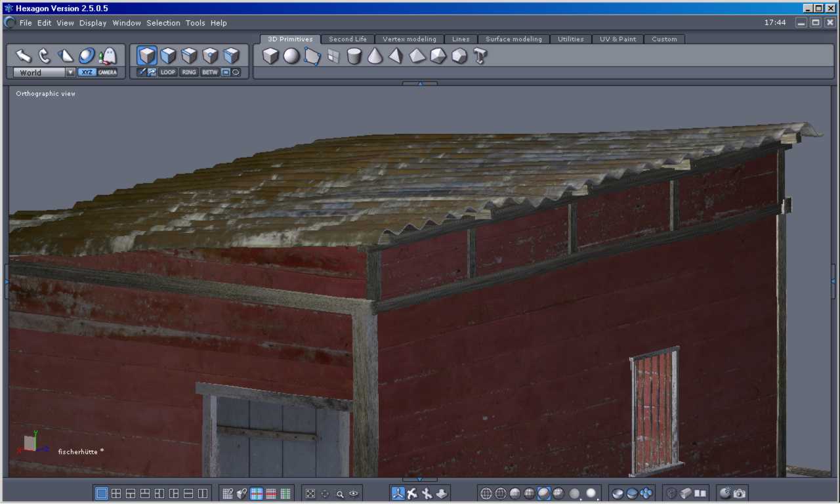Collapse the bottom toolbar panel arrow
Viewport: 840px width, 504px height.
point(420,479)
